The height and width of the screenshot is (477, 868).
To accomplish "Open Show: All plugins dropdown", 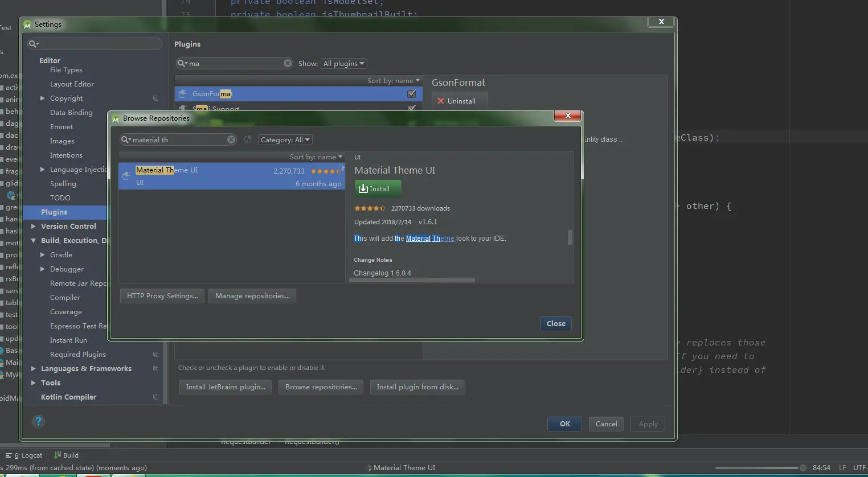I will pyautogui.click(x=344, y=64).
